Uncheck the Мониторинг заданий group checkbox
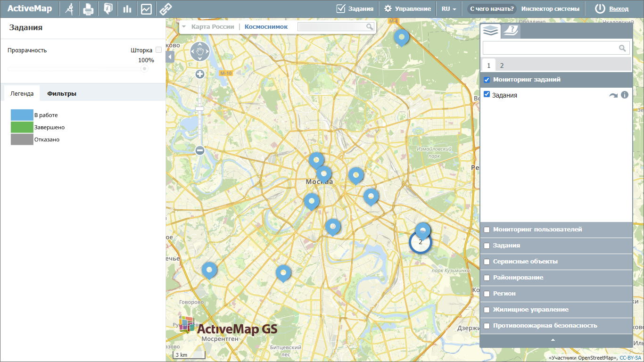Image resolution: width=644 pixels, height=362 pixels. point(487,80)
